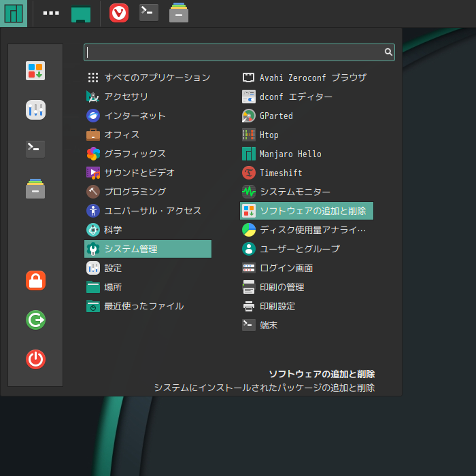Select the プログラミング category
This screenshot has width=476, height=476.
click(135, 192)
